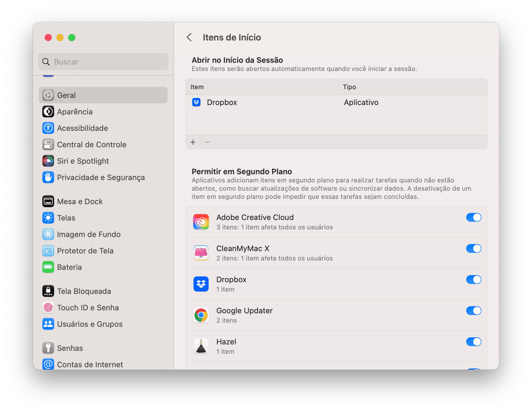Click the Touch ID fingerprint icon
532x413 pixels.
point(48,308)
